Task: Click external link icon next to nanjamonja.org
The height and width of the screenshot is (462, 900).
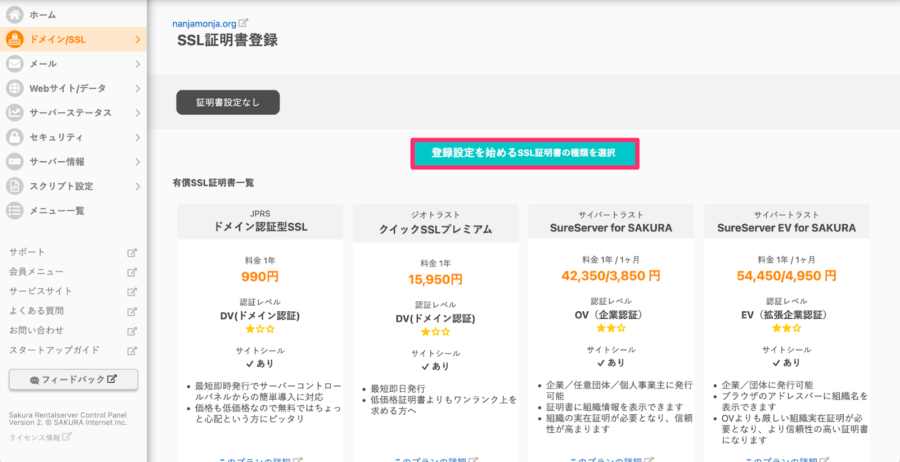Action: (243, 24)
